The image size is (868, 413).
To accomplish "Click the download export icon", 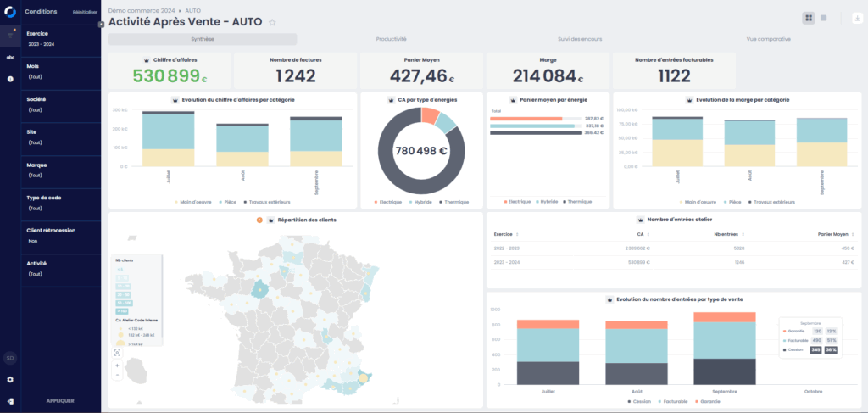I will 855,17.
